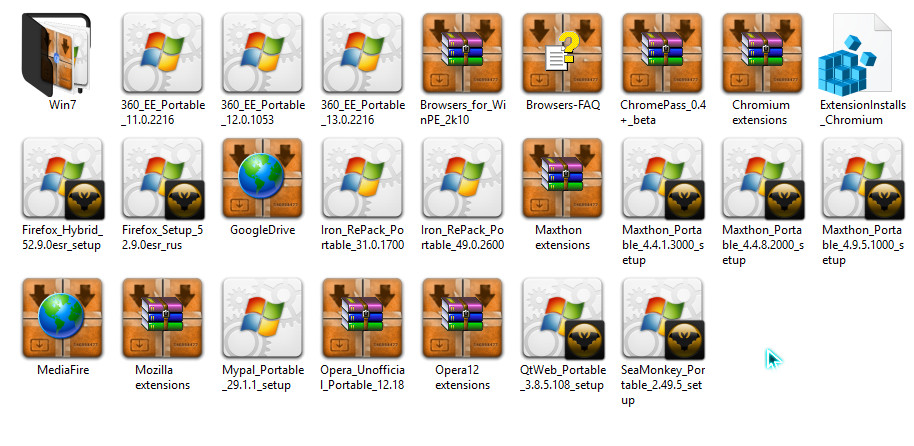
Task: Select the GoogleDrive globe shortcut icon
Action: (x=262, y=178)
